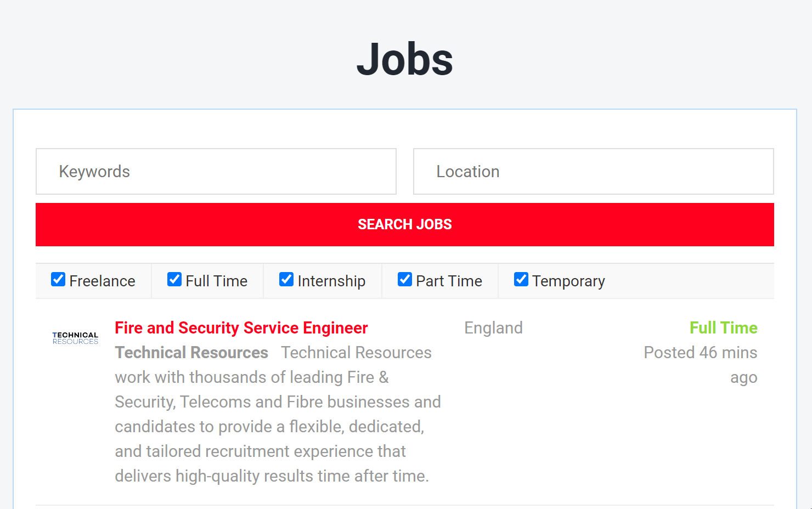Uncheck the Full Time filter checkbox
This screenshot has height=509, width=812.
tap(174, 280)
